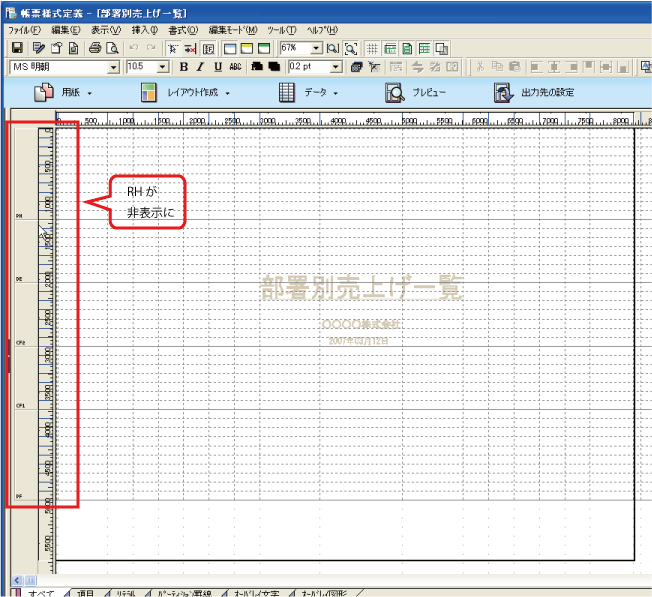Viewport: 652px width, 597px height.
Task: Open the 67% zoom level dropdown
Action: pos(316,48)
